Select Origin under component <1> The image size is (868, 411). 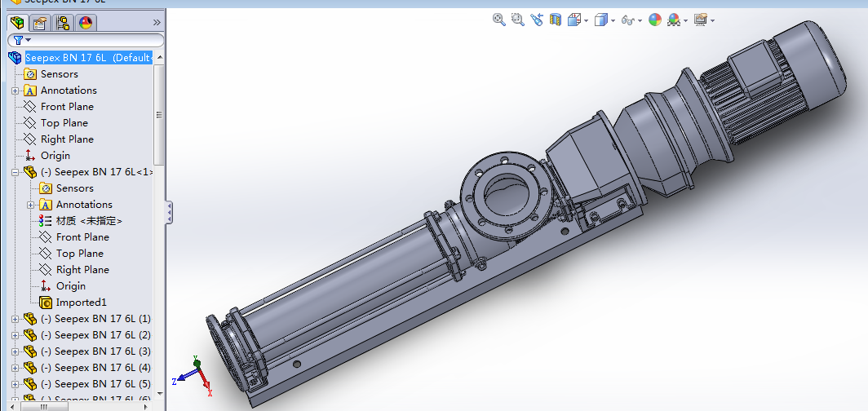click(71, 286)
